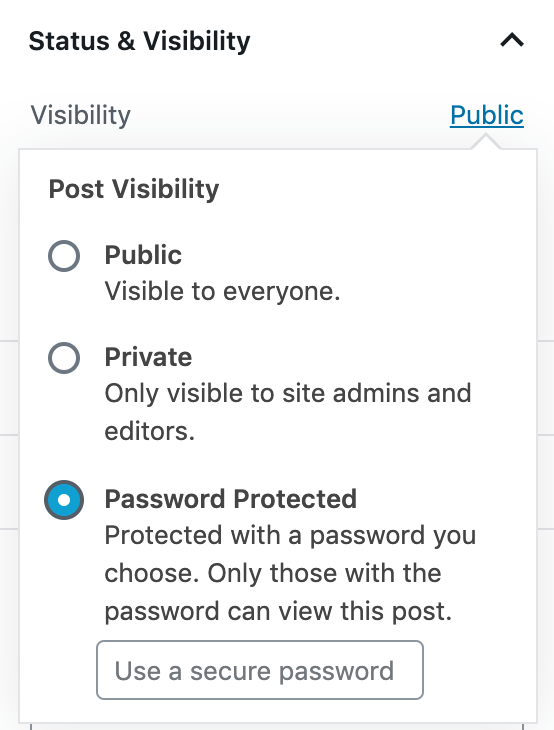Focus the 'Use a secure password' field
Screen dimensions: 554x730
(x=260, y=670)
